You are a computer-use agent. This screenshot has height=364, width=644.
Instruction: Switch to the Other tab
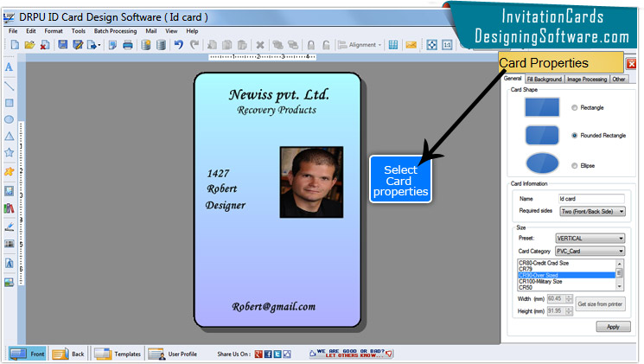pyautogui.click(x=619, y=80)
